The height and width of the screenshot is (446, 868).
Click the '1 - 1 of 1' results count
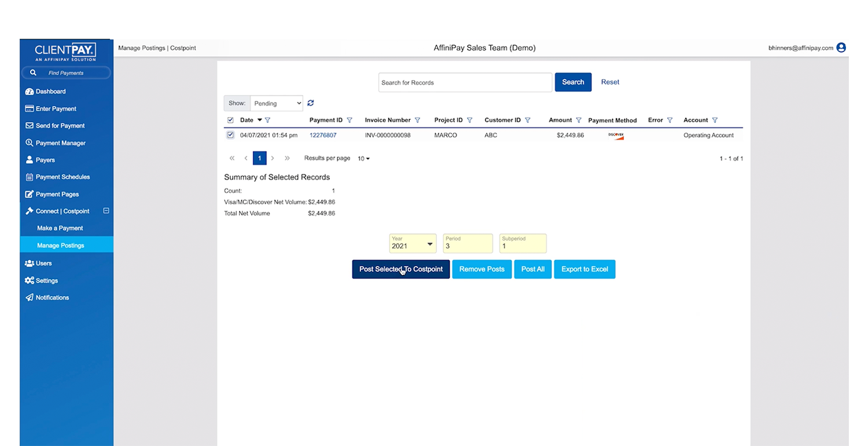click(731, 159)
